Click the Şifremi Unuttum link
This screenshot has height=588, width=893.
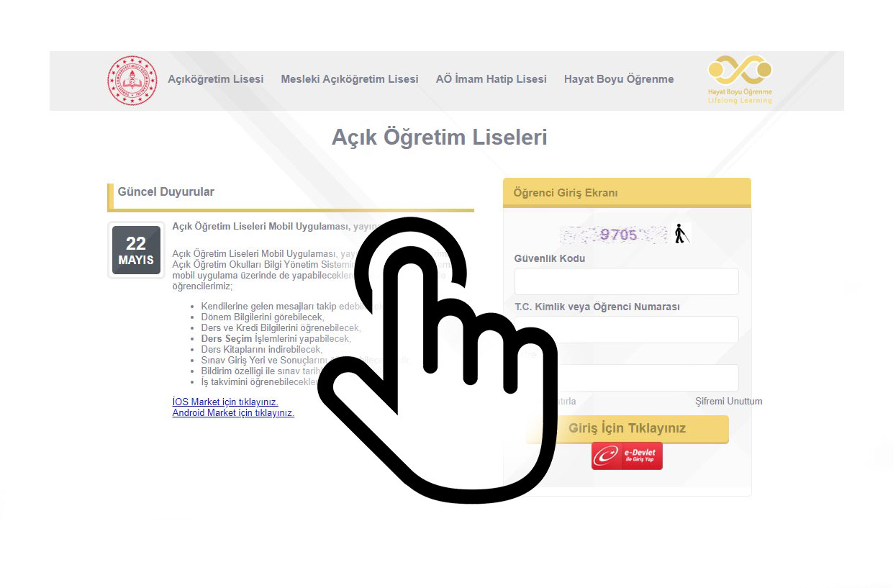(x=728, y=402)
